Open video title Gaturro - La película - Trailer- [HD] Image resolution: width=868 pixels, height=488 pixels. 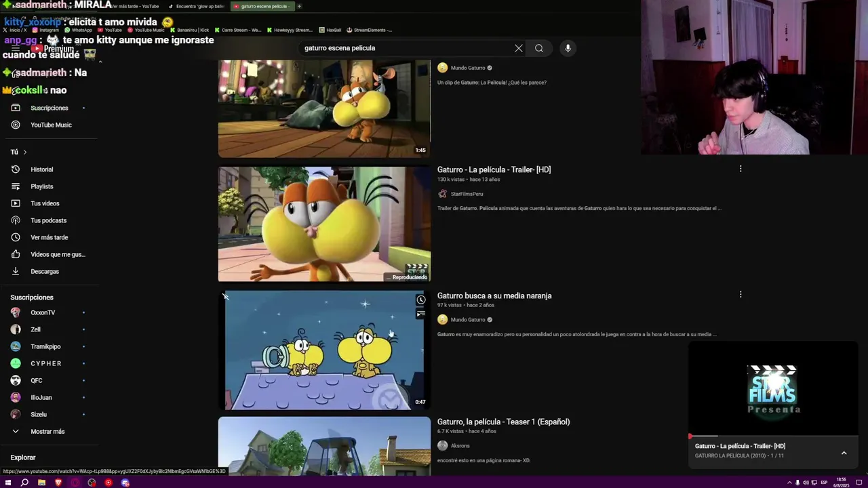[494, 169]
